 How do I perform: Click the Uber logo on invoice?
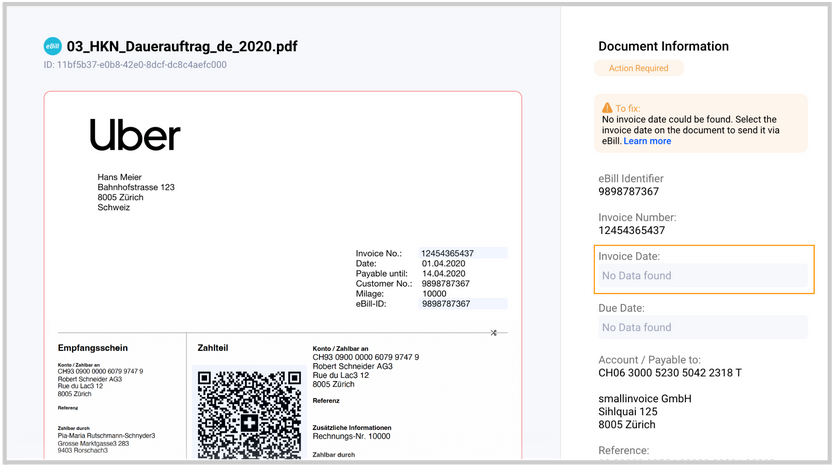(135, 135)
